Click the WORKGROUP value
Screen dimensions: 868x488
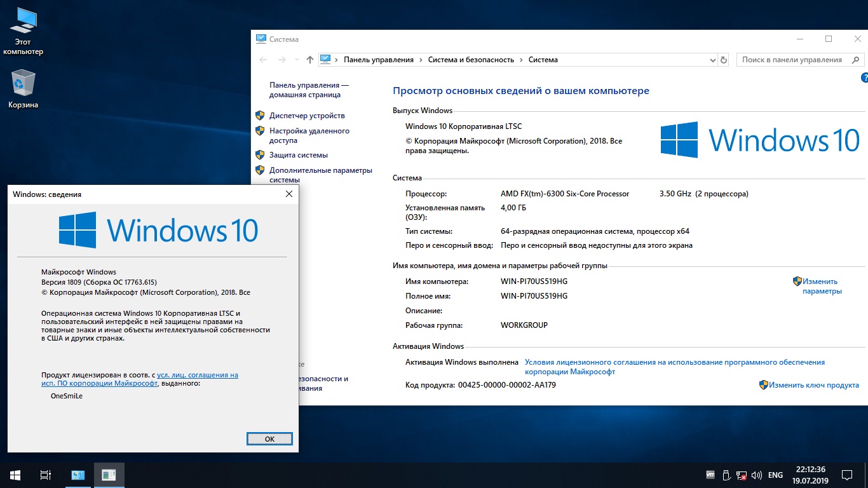(524, 325)
